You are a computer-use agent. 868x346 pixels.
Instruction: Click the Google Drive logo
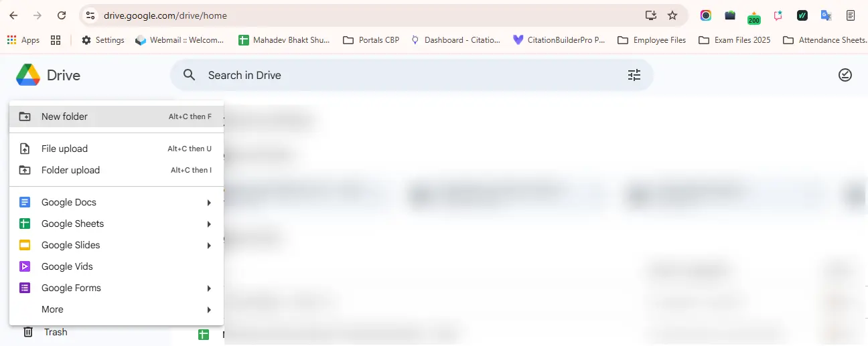[x=28, y=75]
